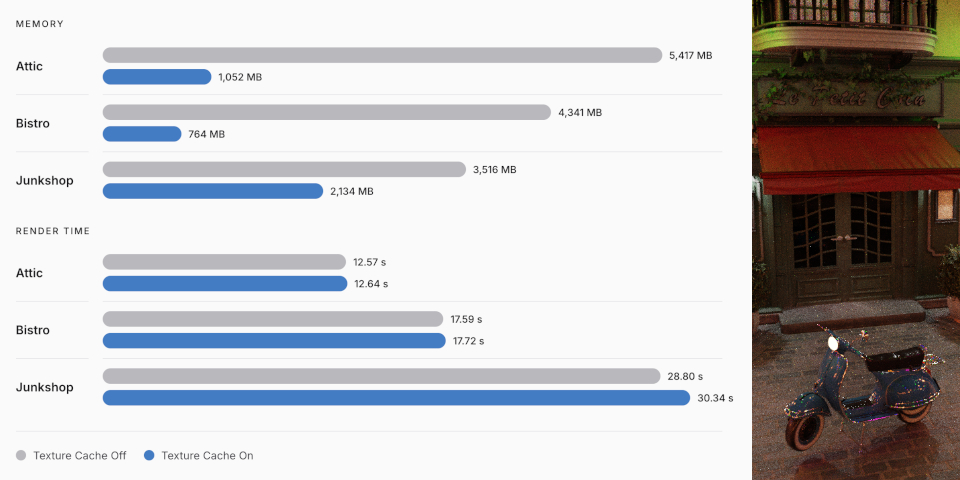Select the Attic memory gray bar

point(382,55)
